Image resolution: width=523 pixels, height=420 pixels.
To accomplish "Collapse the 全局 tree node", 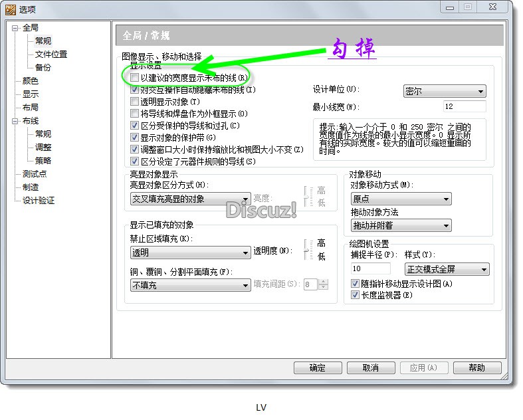I will click(x=15, y=28).
